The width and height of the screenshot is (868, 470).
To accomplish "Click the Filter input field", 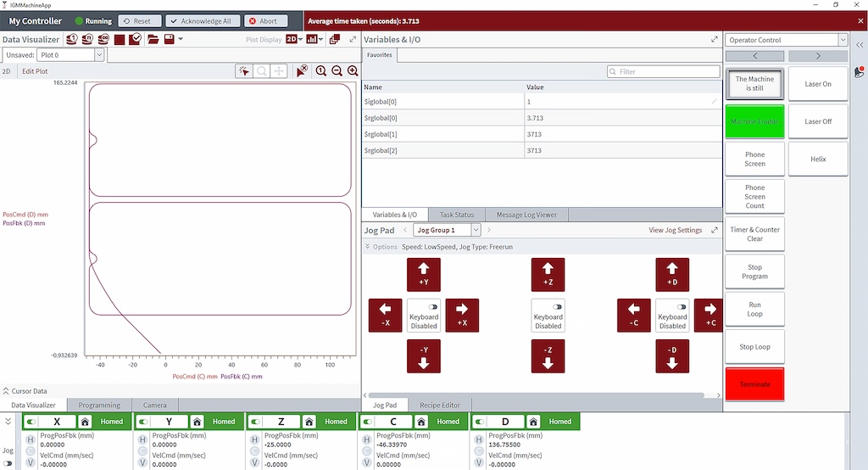I will pyautogui.click(x=663, y=71).
